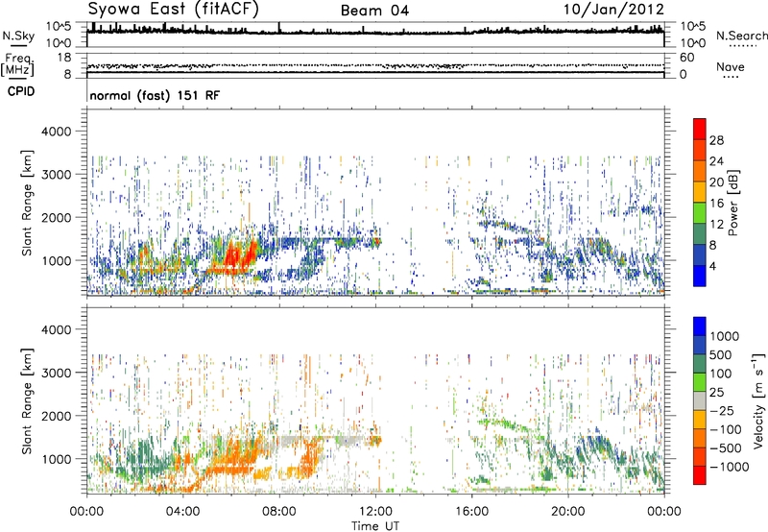Click the 'Syowa East (fitACF)' title
The width and height of the screenshot is (768, 532).
pyautogui.click(x=174, y=10)
